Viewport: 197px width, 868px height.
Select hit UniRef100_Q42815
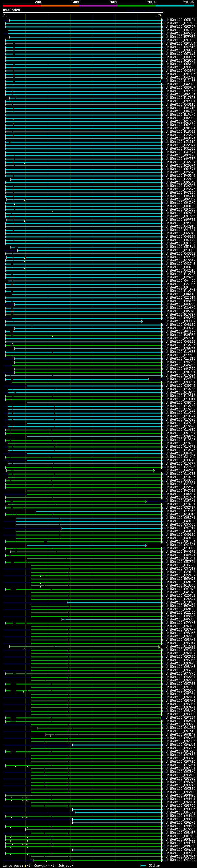[180, 47]
